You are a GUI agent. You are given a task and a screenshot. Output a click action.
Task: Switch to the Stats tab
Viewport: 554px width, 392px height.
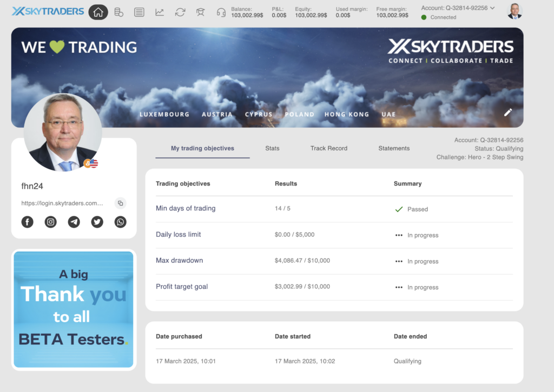pyautogui.click(x=273, y=148)
